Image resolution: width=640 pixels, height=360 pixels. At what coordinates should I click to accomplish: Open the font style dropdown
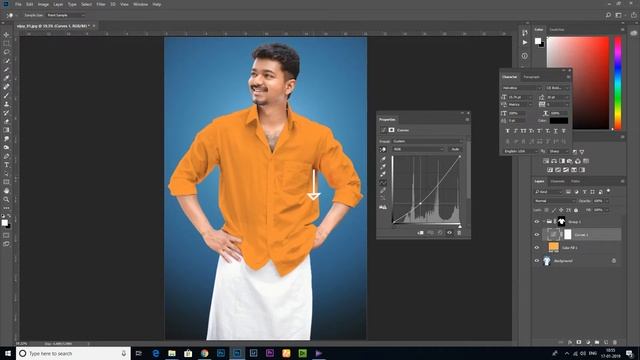point(557,88)
